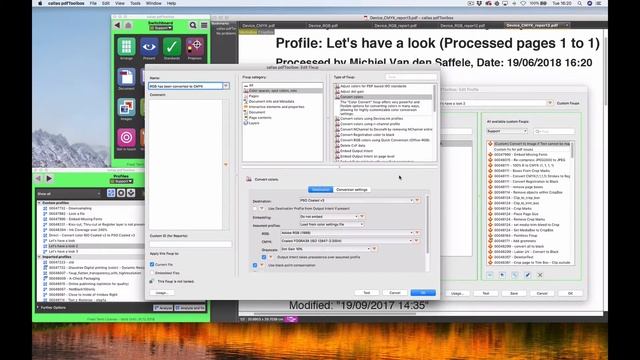Click the Profiles window back arrow

(38, 178)
